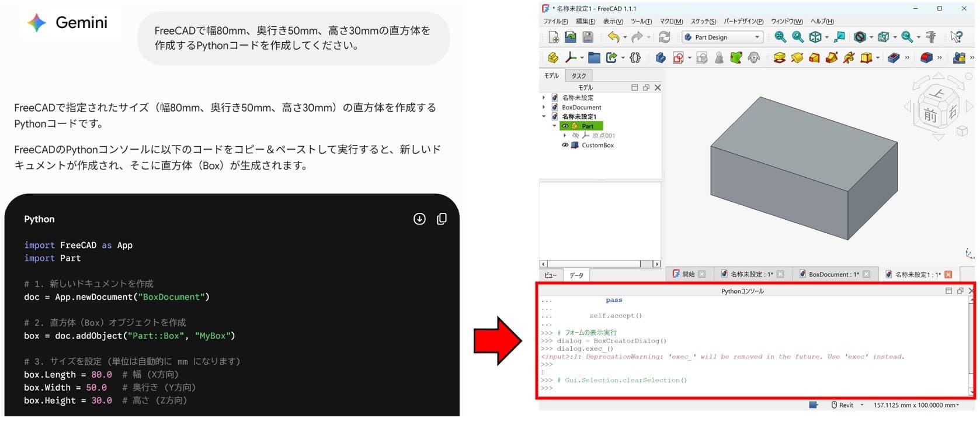Save the document with the floppy icon

pos(588,37)
